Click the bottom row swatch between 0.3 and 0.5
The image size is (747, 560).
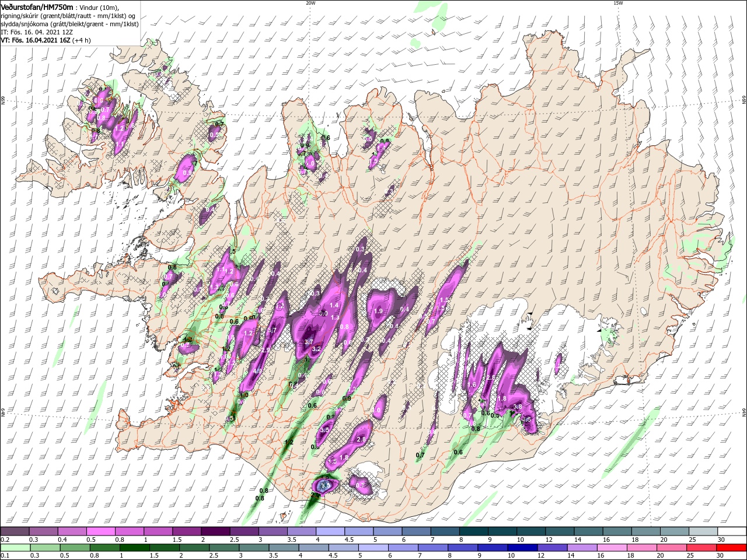point(45,548)
